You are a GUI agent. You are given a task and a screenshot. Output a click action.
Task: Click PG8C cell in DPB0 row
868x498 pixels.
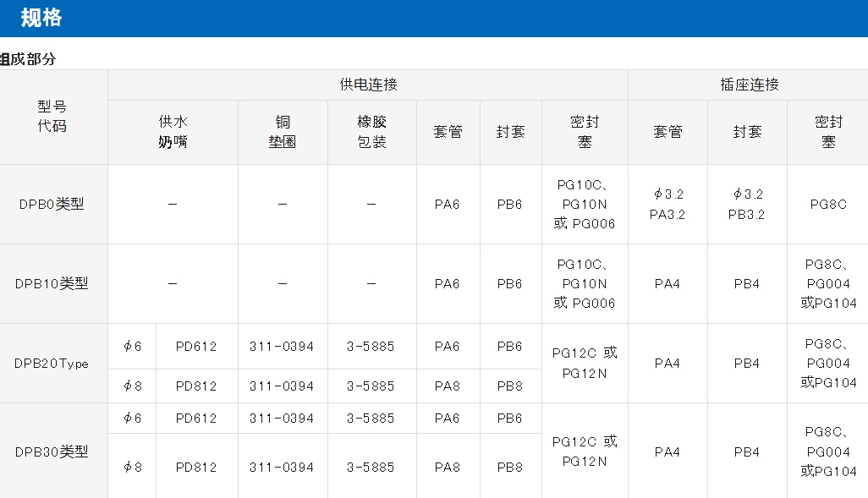[827, 204]
